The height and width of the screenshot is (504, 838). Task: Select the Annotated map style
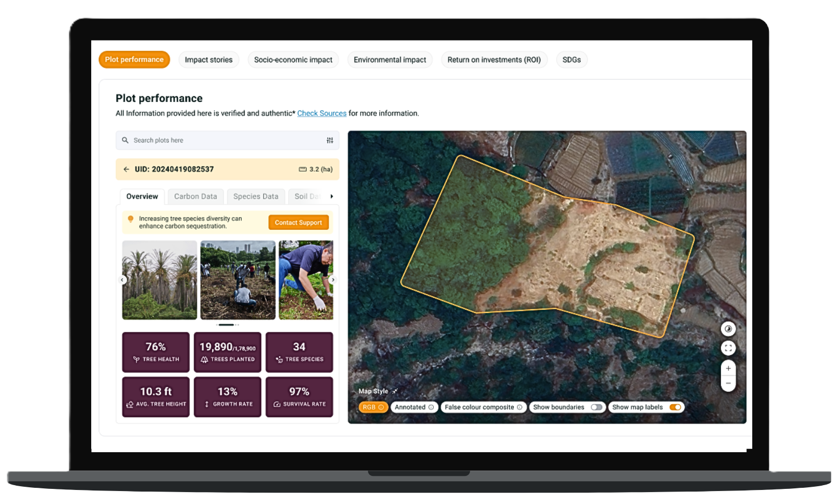pos(410,407)
